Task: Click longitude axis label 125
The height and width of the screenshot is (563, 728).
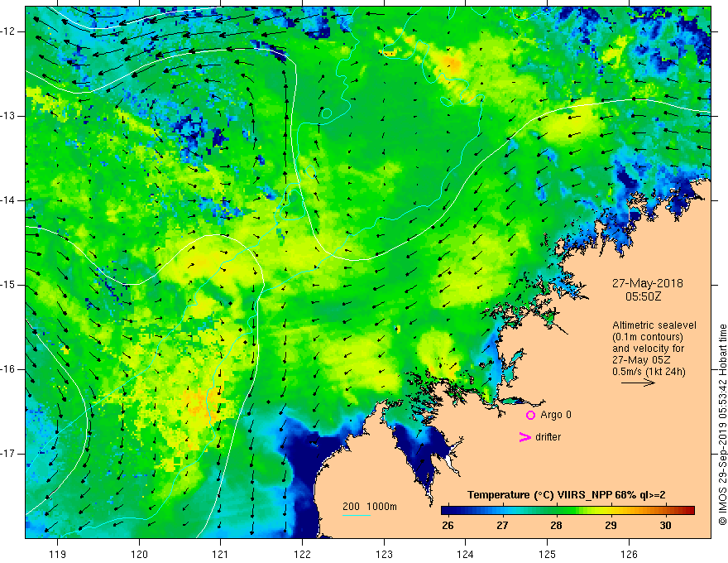Action: coord(548,554)
